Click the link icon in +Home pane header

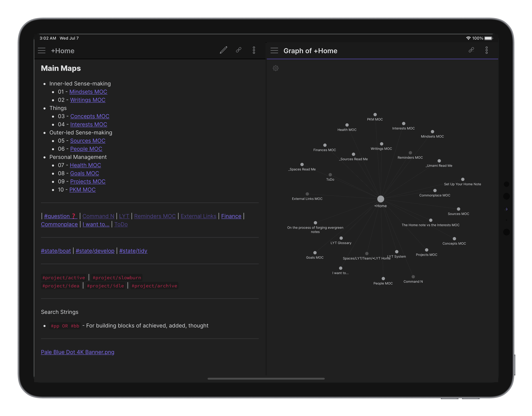[x=239, y=50]
